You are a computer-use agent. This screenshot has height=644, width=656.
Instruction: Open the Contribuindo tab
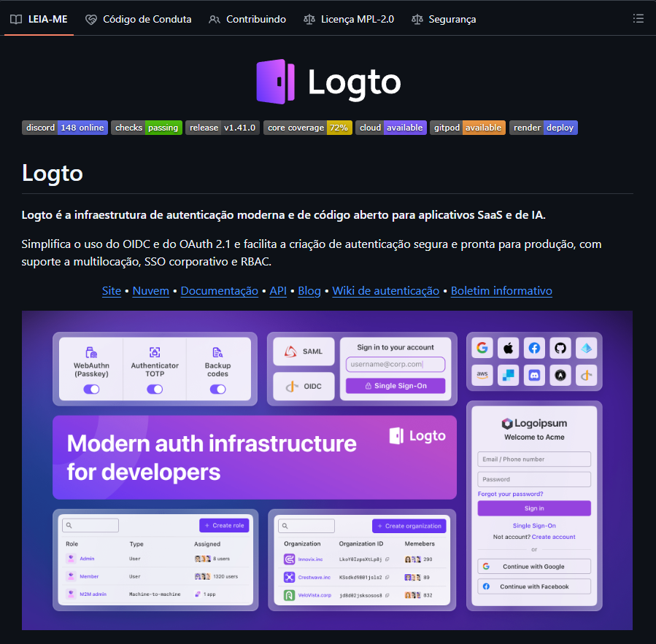[247, 19]
